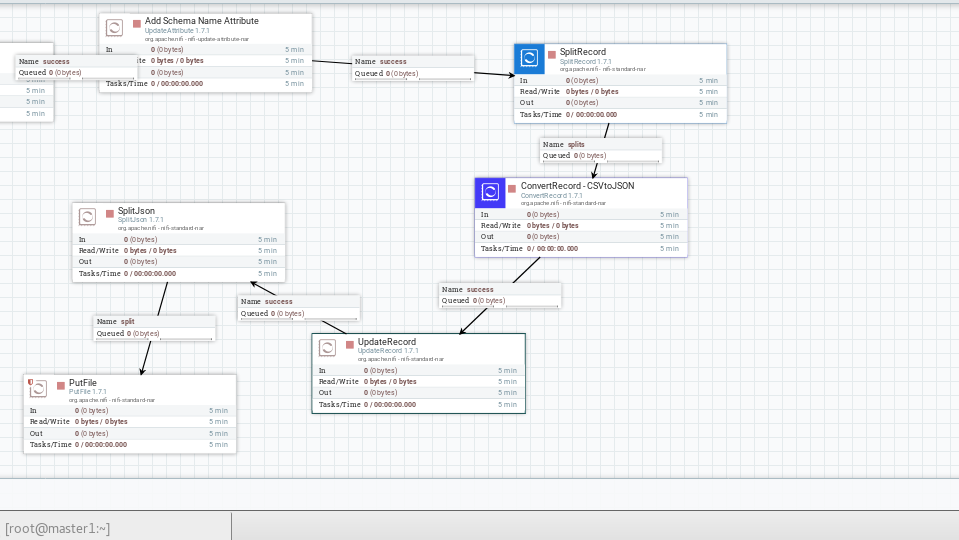Click the stopped status square beside UpdateRecord title

[350, 344]
